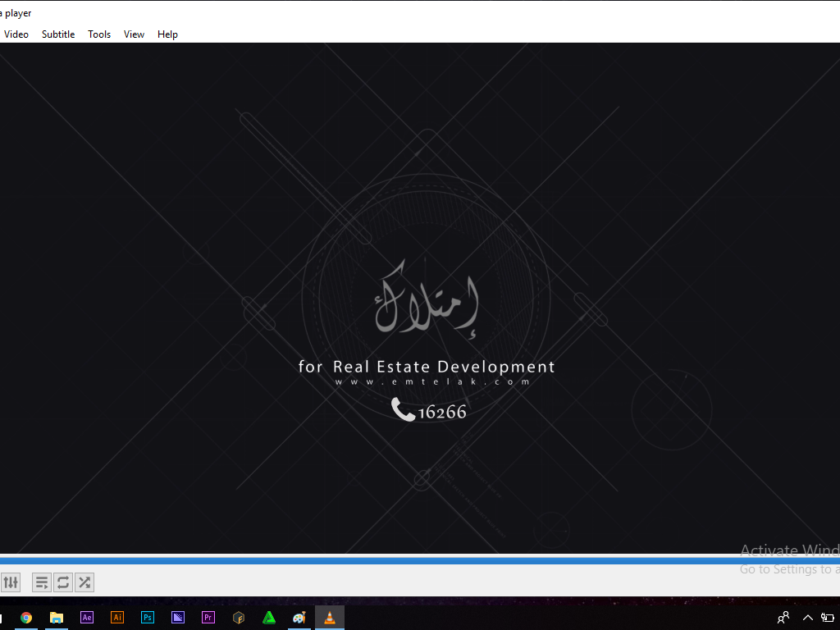Open the People icon in system tray

783,618
